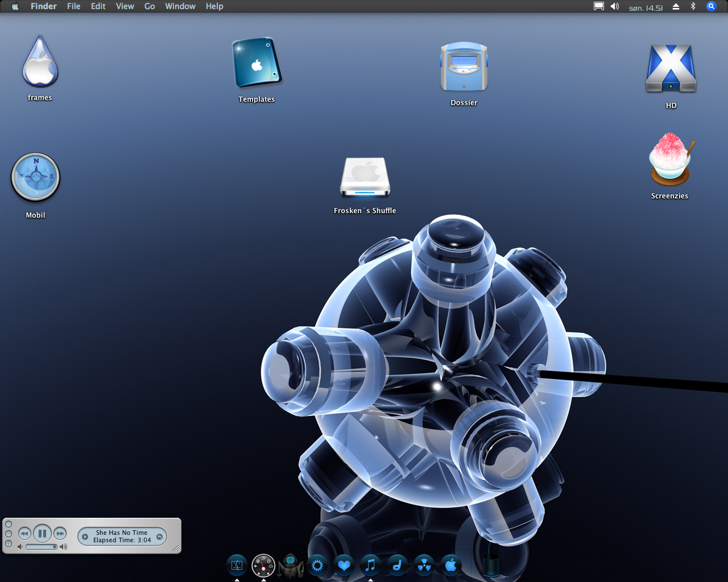Open the blue sunburst dock icon

pos(317,565)
